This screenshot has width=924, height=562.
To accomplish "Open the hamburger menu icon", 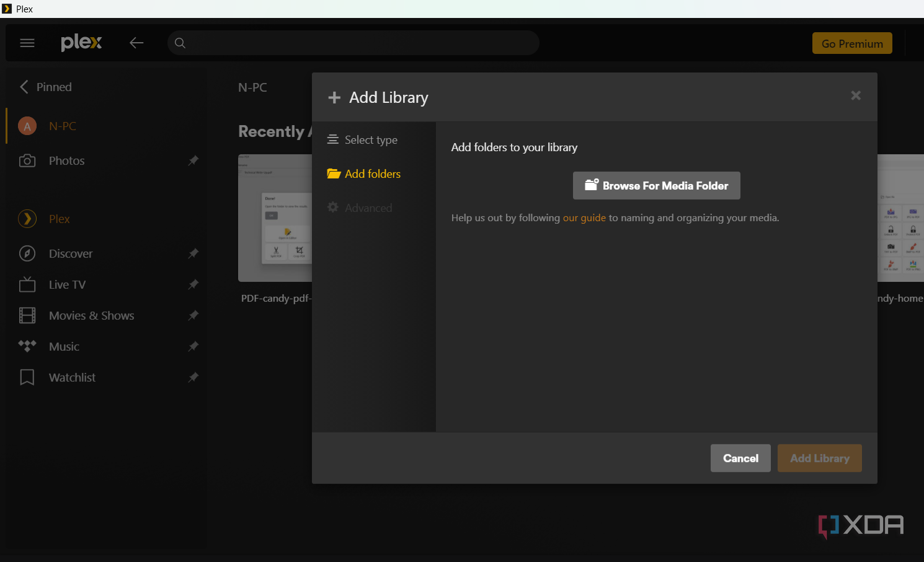I will (x=27, y=43).
